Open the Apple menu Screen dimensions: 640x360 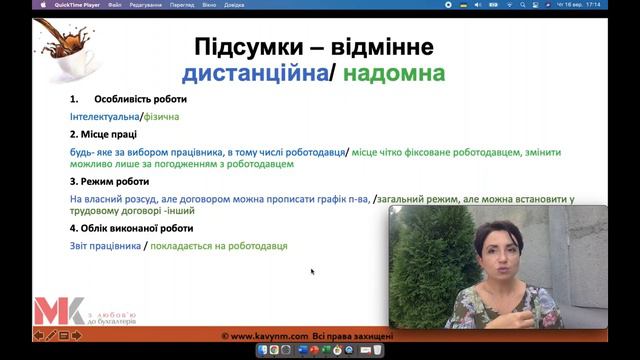coord(43,5)
